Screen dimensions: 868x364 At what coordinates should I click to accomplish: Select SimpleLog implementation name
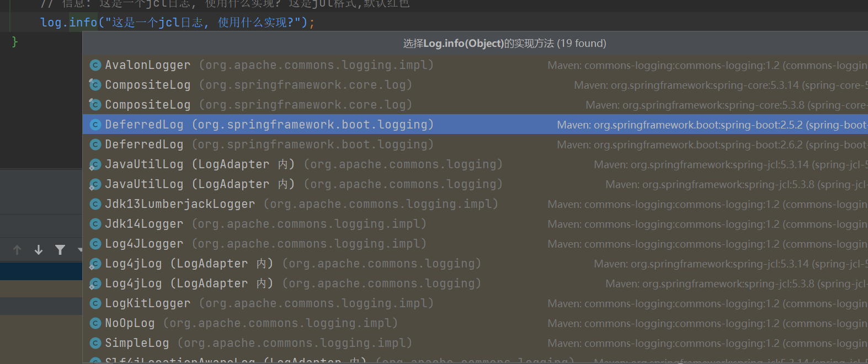click(137, 343)
